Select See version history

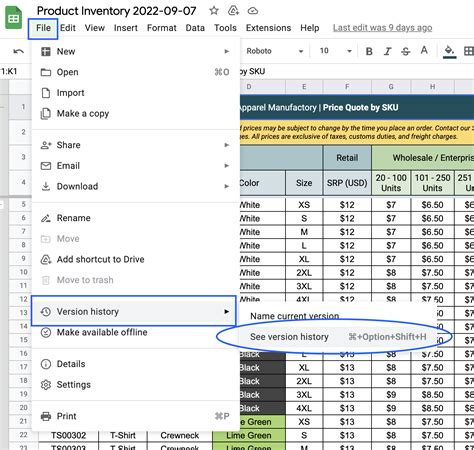coord(338,337)
